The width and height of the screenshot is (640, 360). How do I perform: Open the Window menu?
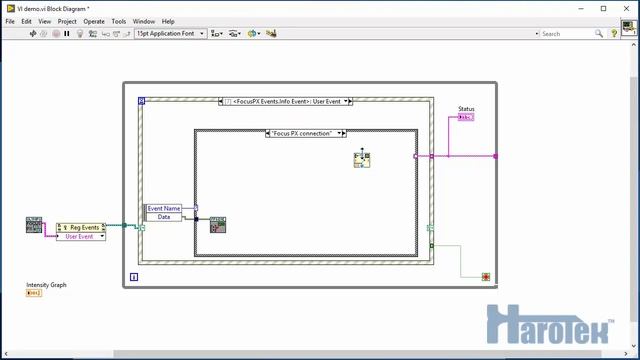coord(144,21)
